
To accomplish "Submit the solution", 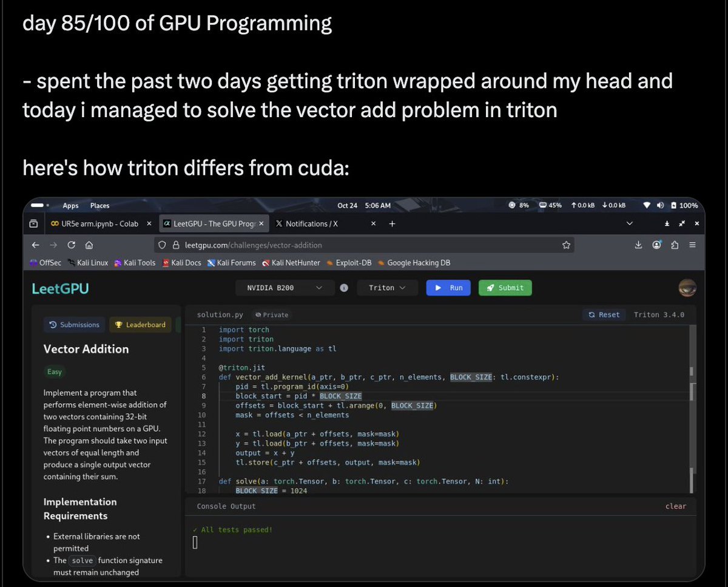I will 505,288.
